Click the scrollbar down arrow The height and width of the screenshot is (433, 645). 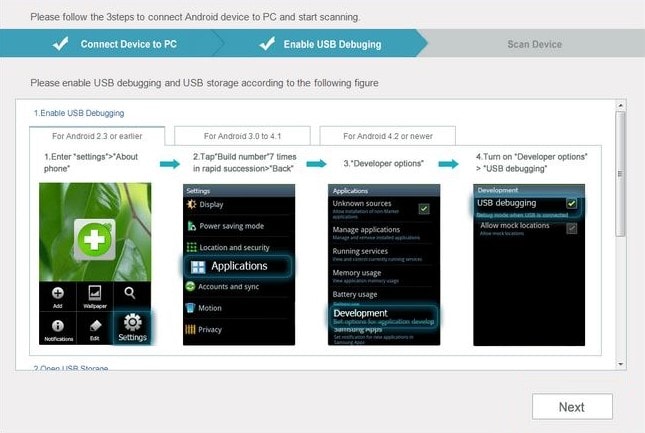point(620,364)
